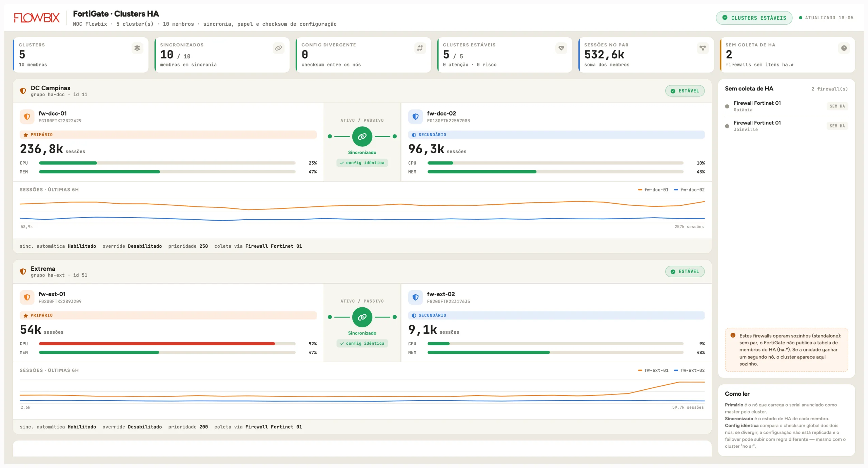Click the fw-dcc-02 MEM bar at 43%

[555, 172]
